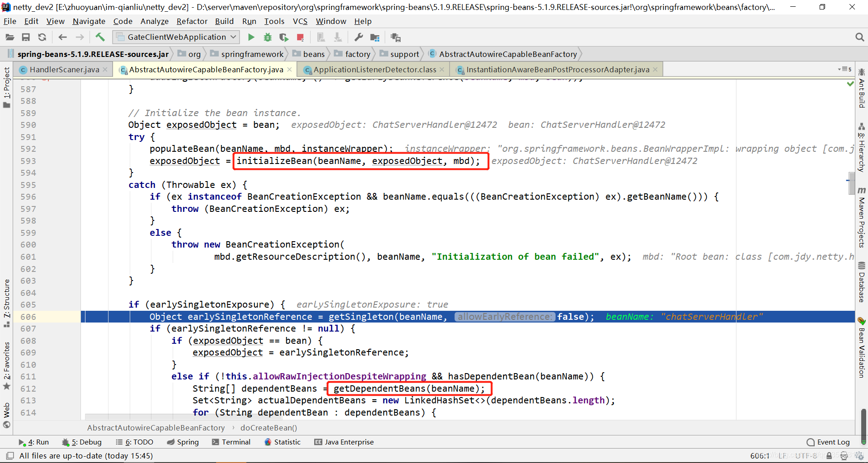Click the factory breadcrumb folder
The height and width of the screenshot is (463, 868).
coord(352,54)
